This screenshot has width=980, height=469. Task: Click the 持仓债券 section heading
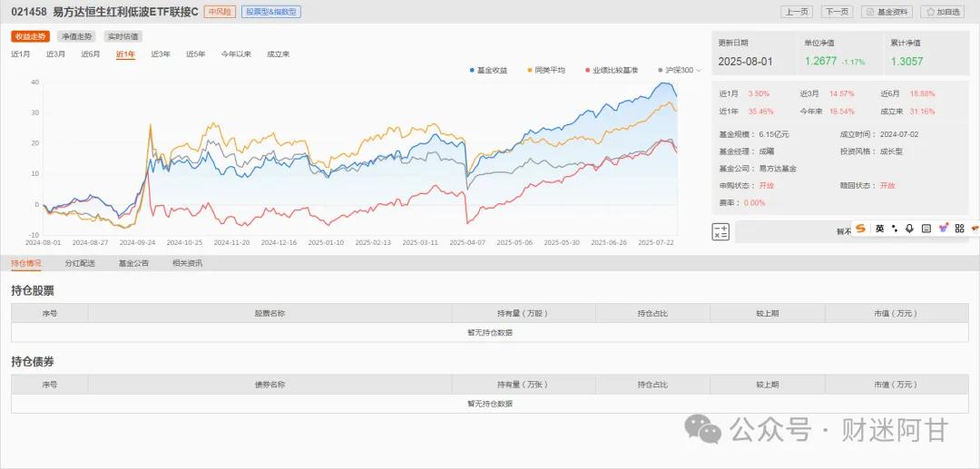[33, 362]
